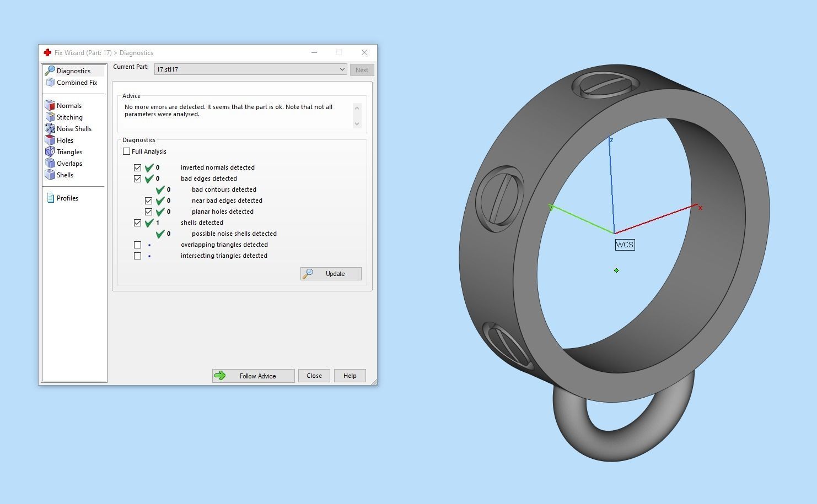Click the Noise Shells icon
Viewport: 817px width, 504px height.
pyautogui.click(x=50, y=128)
